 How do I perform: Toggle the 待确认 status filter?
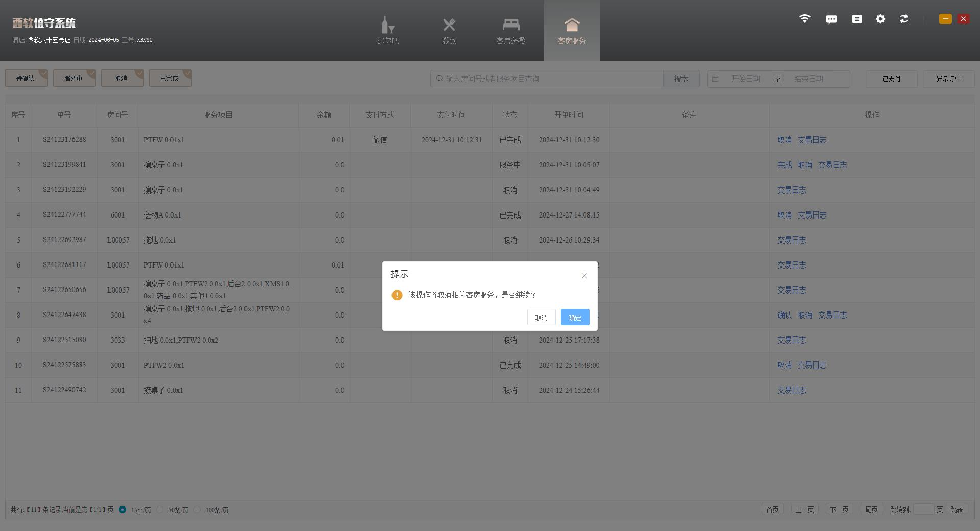point(26,78)
